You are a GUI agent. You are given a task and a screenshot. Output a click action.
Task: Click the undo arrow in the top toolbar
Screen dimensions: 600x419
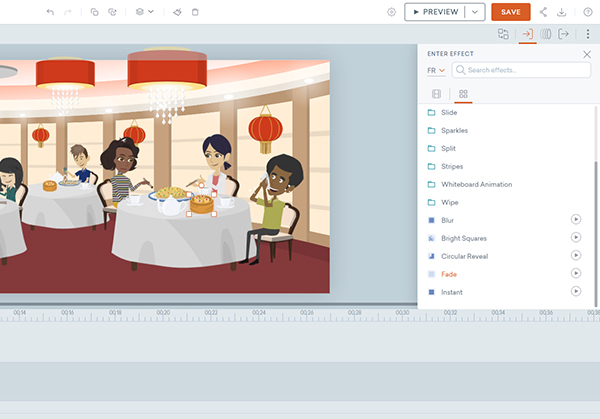click(x=51, y=12)
